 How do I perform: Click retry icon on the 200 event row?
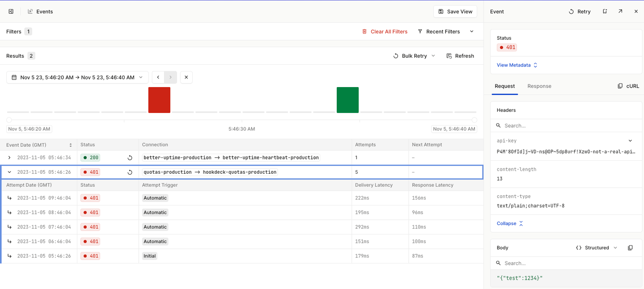(130, 158)
